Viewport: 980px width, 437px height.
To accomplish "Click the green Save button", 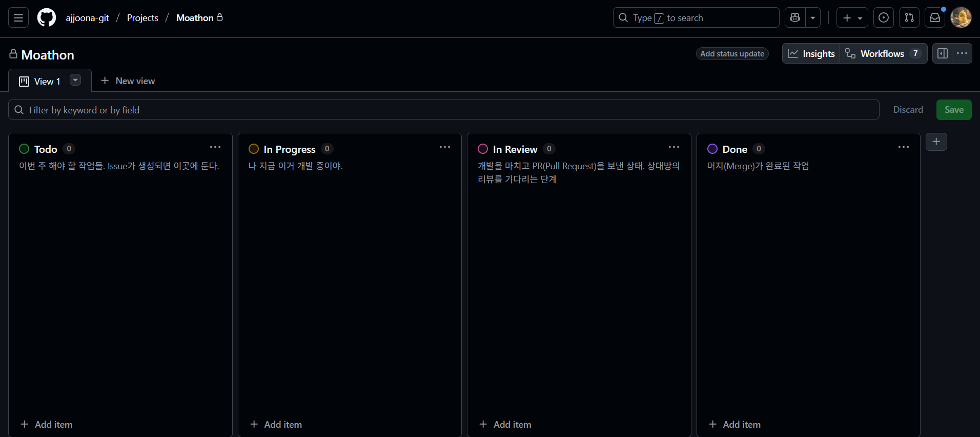I will point(954,110).
